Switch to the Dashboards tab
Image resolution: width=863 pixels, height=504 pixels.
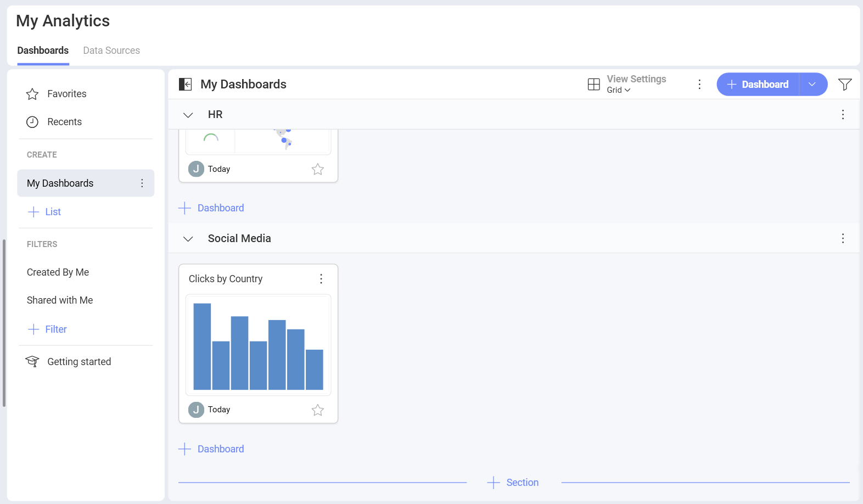43,51
